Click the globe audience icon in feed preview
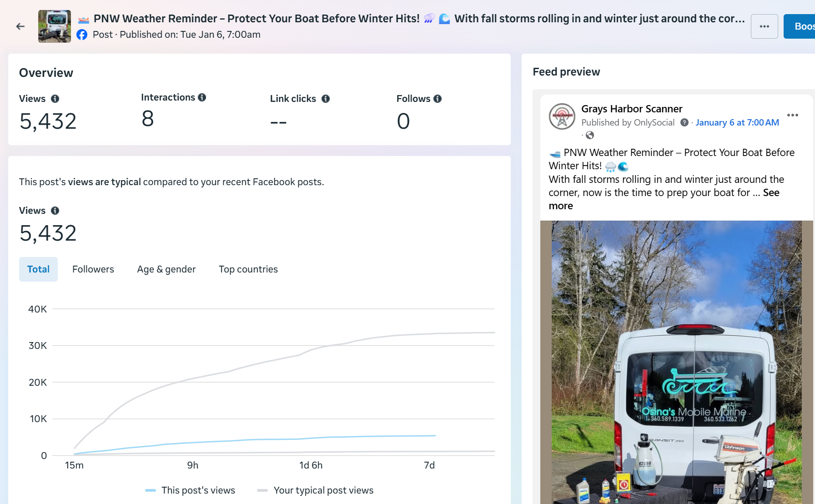This screenshot has height=504, width=815. pyautogui.click(x=590, y=135)
